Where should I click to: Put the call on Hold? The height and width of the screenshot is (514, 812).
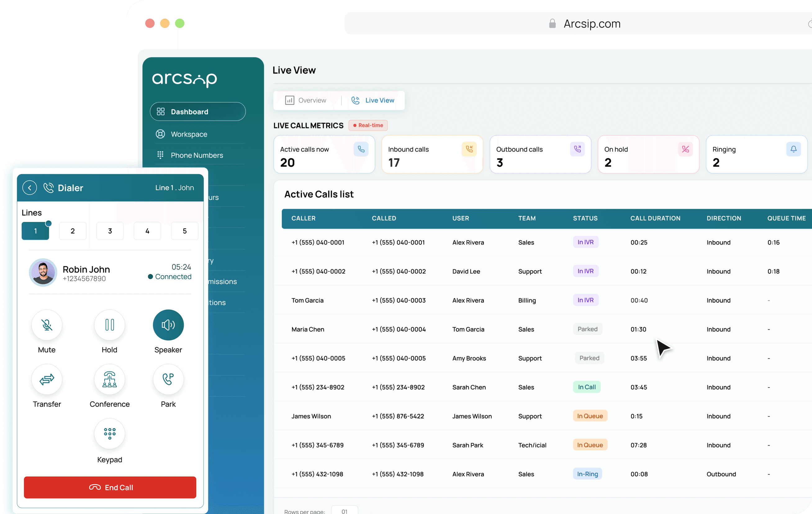pyautogui.click(x=110, y=325)
